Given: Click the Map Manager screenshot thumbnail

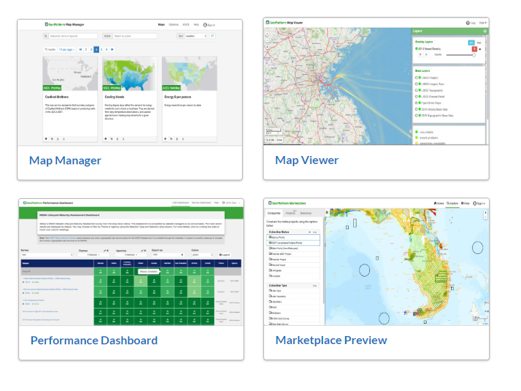Looking at the screenshot, I should coord(130,83).
